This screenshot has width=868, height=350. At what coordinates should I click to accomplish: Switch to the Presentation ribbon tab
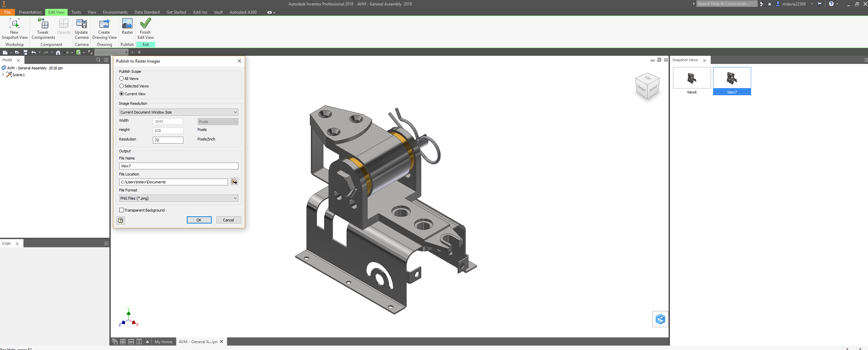pyautogui.click(x=30, y=12)
